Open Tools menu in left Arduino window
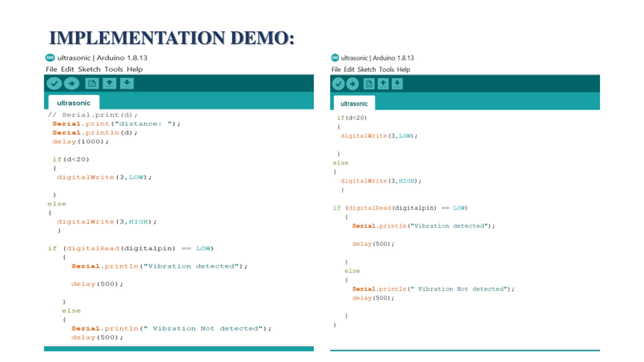 (x=114, y=69)
